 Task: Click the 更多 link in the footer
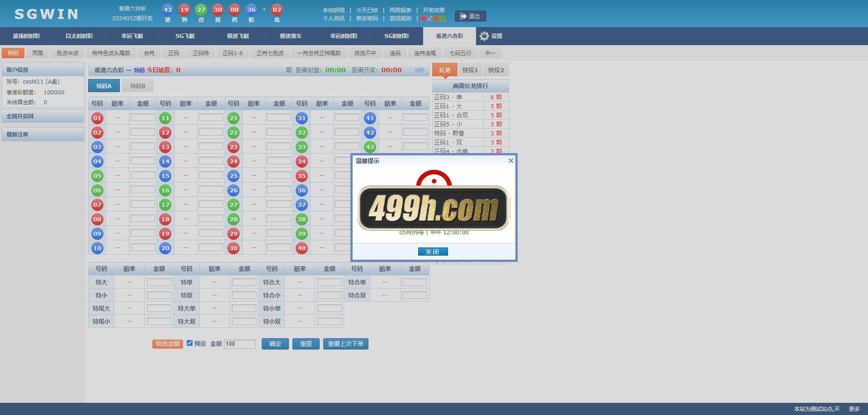pyautogui.click(x=854, y=409)
